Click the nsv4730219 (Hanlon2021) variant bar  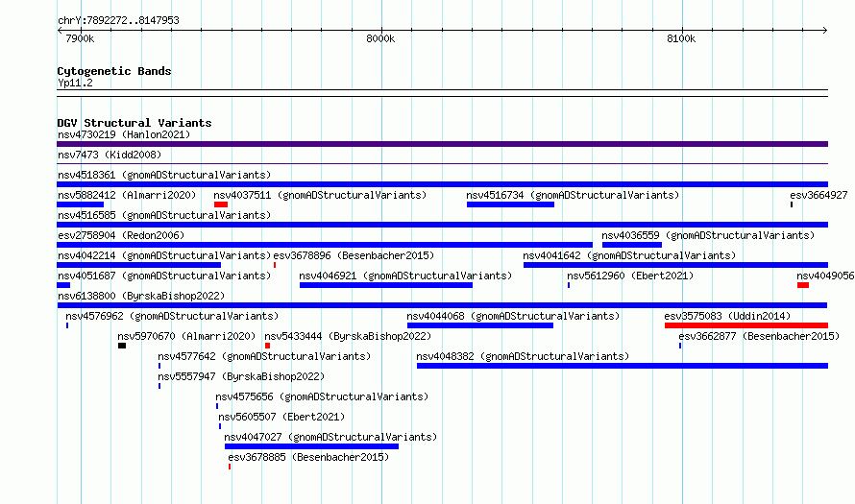click(442, 144)
